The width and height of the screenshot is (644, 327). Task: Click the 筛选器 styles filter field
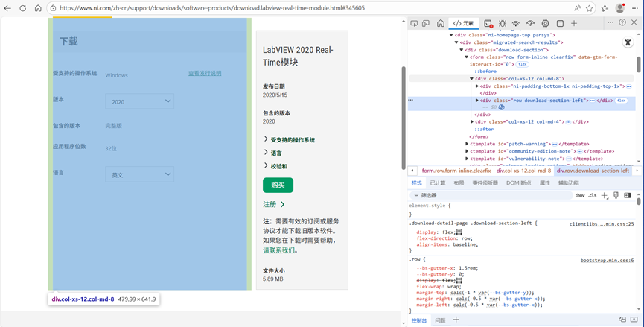[x=491, y=196]
